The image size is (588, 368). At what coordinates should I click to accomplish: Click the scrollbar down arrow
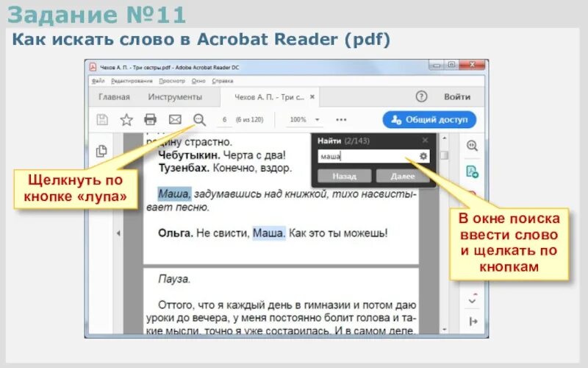click(445, 330)
